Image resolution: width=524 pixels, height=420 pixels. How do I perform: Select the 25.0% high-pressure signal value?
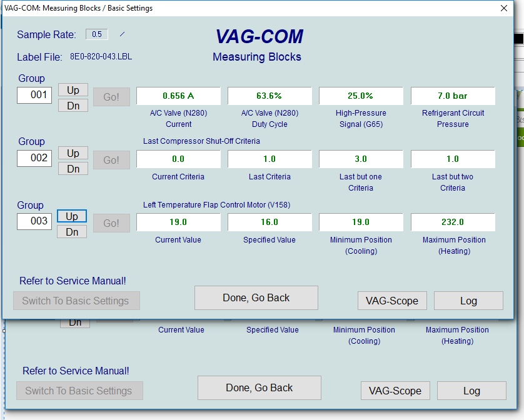361,96
